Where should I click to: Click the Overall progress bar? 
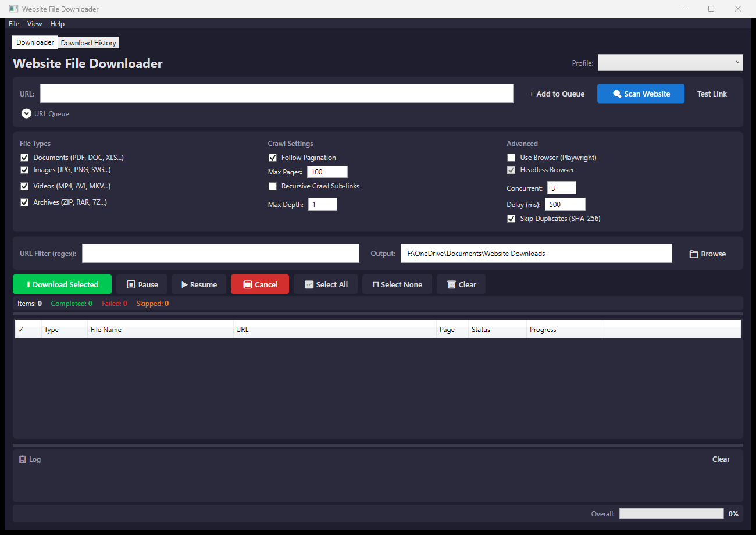click(671, 513)
